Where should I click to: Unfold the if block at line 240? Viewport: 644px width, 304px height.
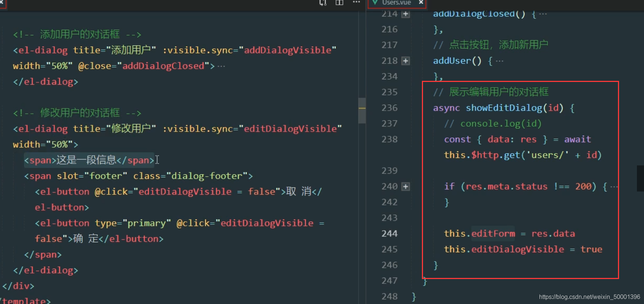click(406, 186)
